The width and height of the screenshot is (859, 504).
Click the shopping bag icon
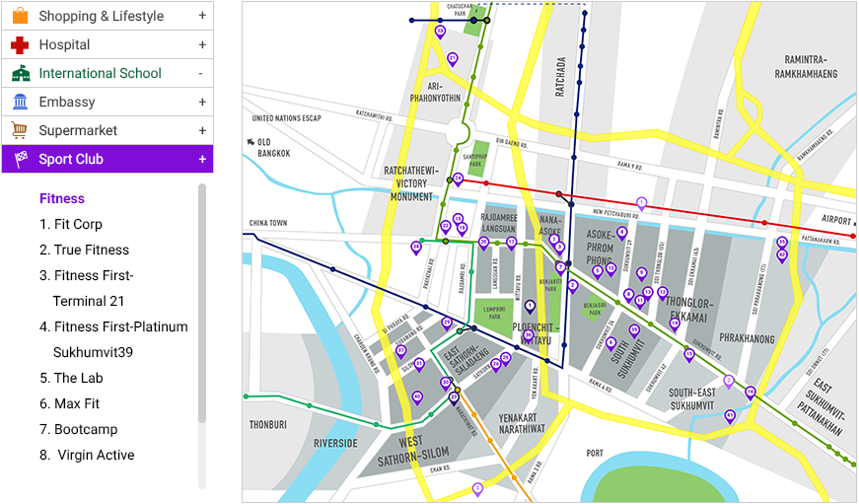pos(20,16)
